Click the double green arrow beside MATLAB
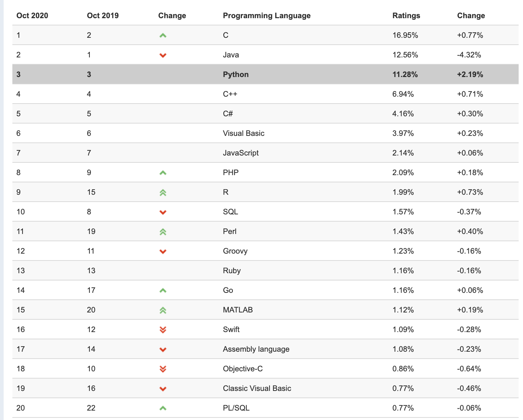This screenshot has height=420, width=523. [x=163, y=310]
